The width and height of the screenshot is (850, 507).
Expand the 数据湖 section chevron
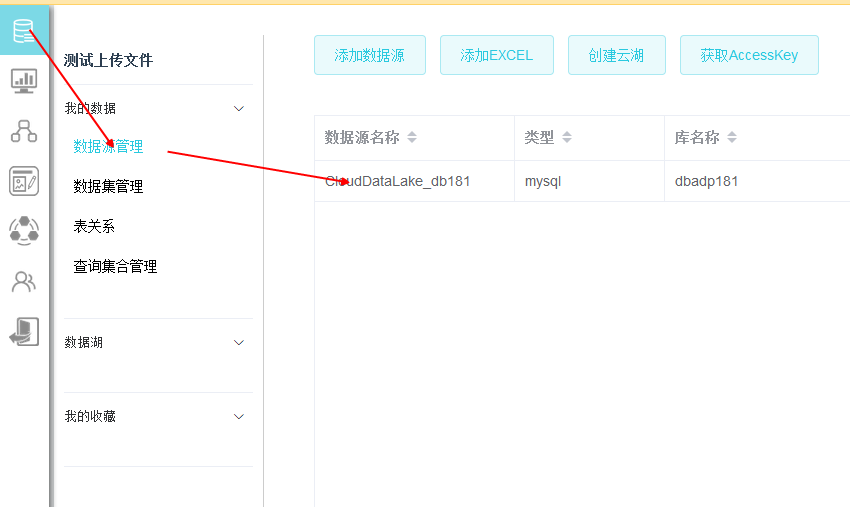pyautogui.click(x=239, y=342)
